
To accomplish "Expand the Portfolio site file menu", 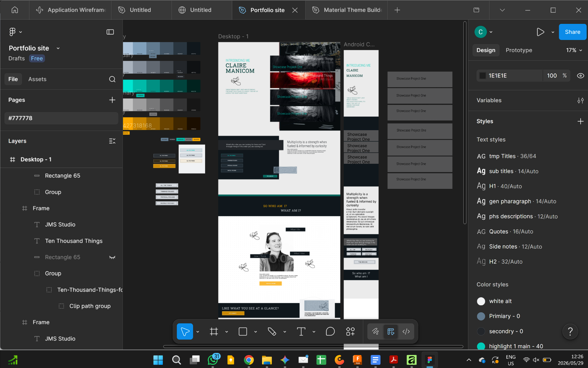I will tap(58, 48).
